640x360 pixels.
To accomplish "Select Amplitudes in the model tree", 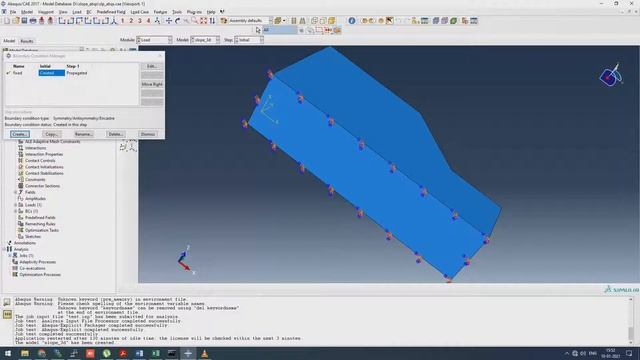I will (x=35, y=199).
